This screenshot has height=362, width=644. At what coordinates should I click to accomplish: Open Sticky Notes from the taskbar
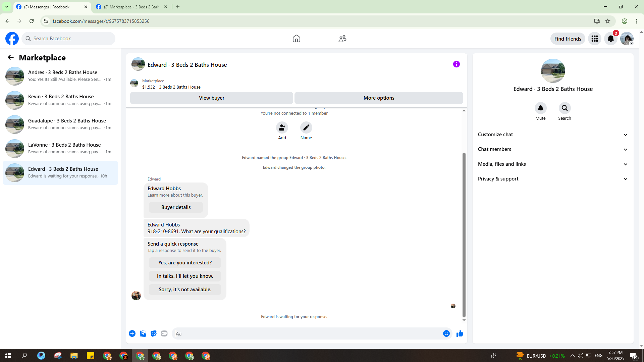tap(91, 356)
